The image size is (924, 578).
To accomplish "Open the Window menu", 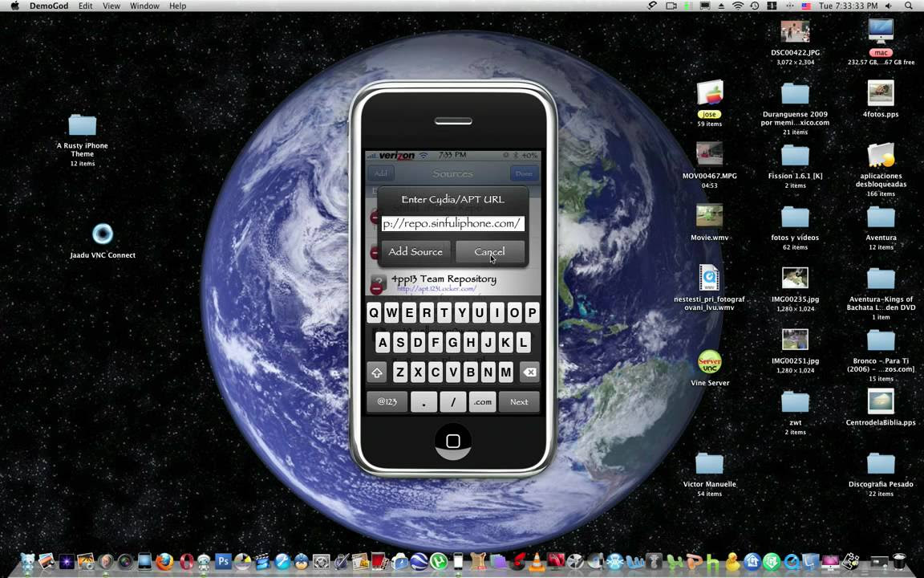I will (144, 6).
